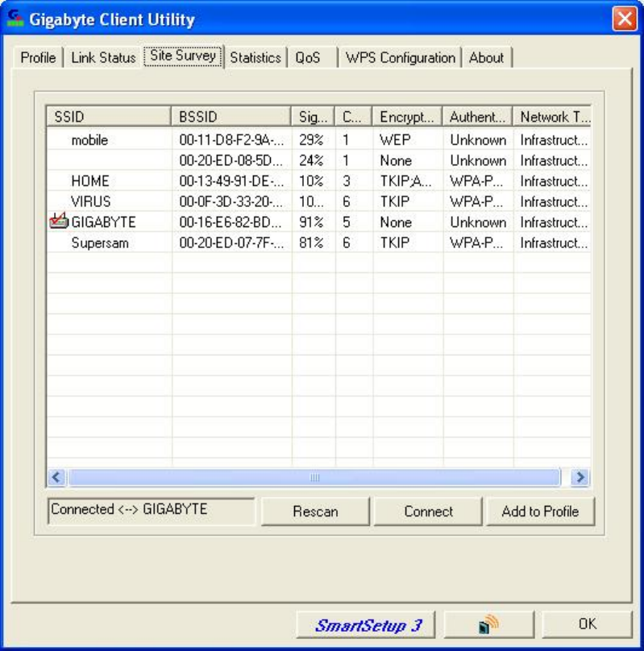Viewport: 644px width, 651px height.
Task: Click WEP encryption cell for mobile
Action: click(x=395, y=140)
